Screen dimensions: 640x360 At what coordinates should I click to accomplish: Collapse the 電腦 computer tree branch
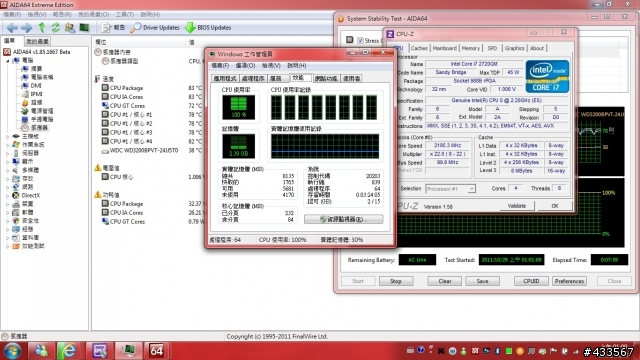point(8,60)
